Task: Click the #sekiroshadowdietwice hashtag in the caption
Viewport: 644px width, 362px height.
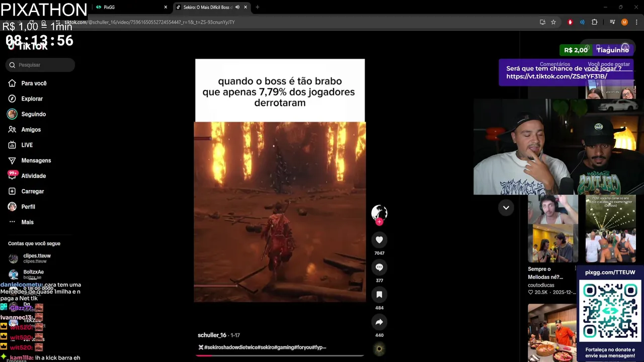Action: point(230,347)
